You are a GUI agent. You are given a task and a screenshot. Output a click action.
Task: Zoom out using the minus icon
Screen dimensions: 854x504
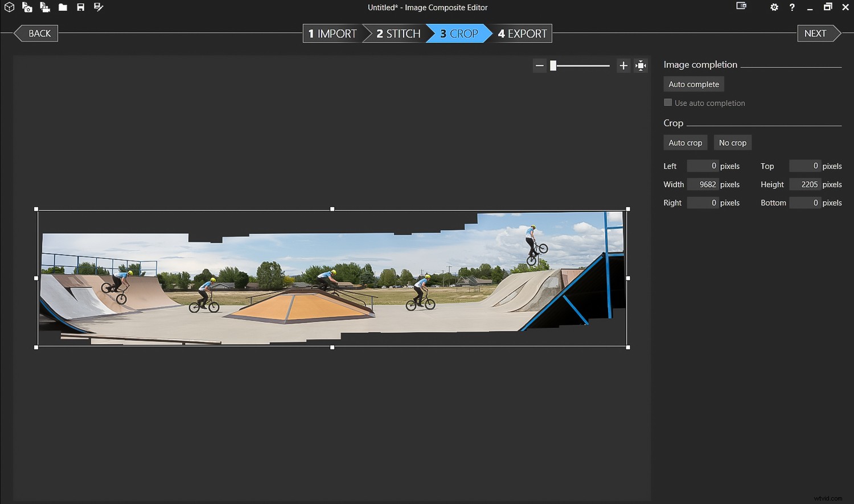point(540,65)
